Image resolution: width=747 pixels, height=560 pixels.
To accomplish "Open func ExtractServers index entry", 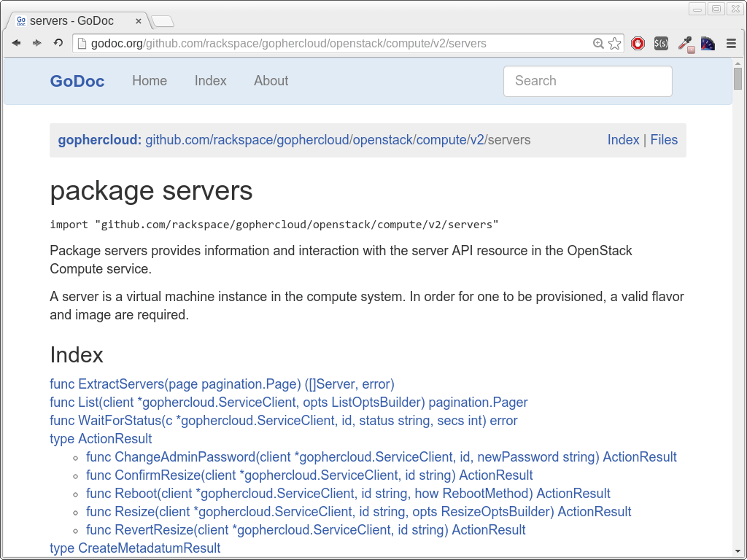I will tap(222, 384).
